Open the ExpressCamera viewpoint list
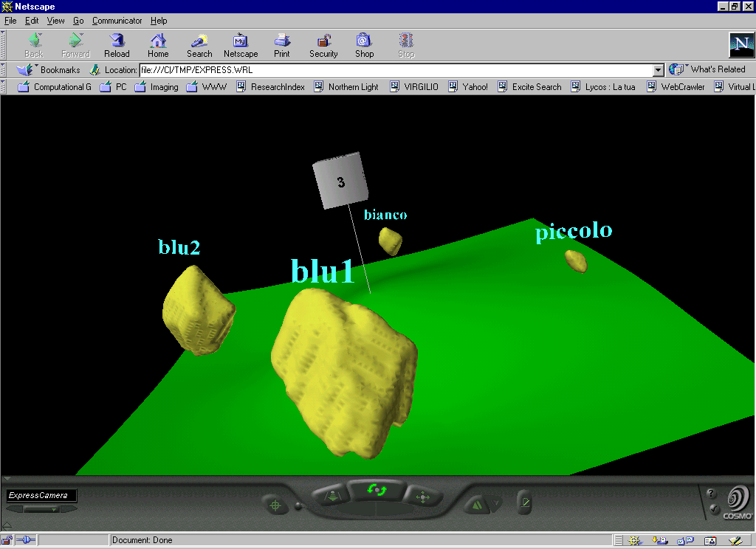This screenshot has width=756, height=549. (41, 508)
